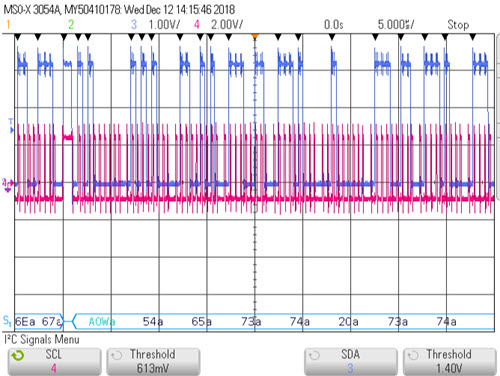Adjust the 1.40V Threshold softkey

[x=449, y=362]
